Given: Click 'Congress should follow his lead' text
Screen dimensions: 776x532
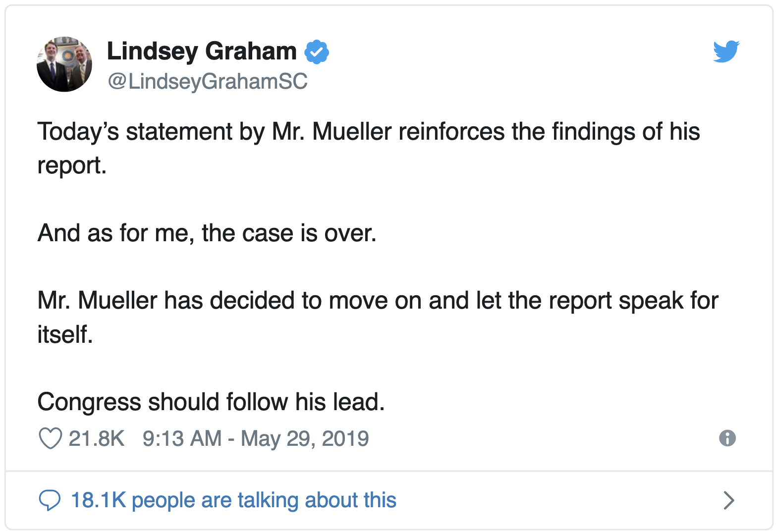Looking at the screenshot, I should click(211, 402).
